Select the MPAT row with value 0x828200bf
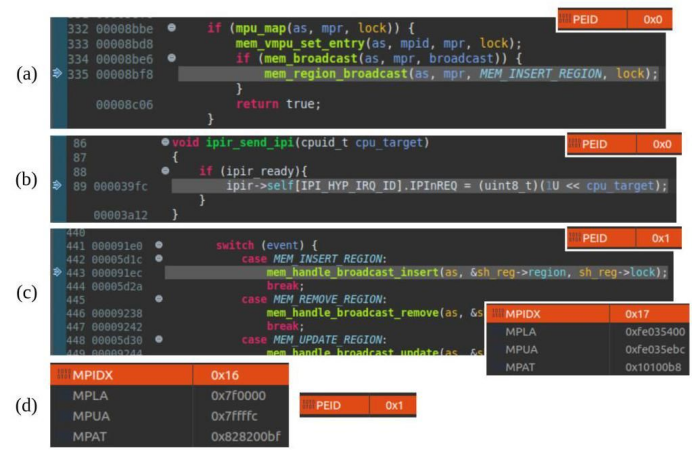The width and height of the screenshot is (692, 450). coord(169,436)
